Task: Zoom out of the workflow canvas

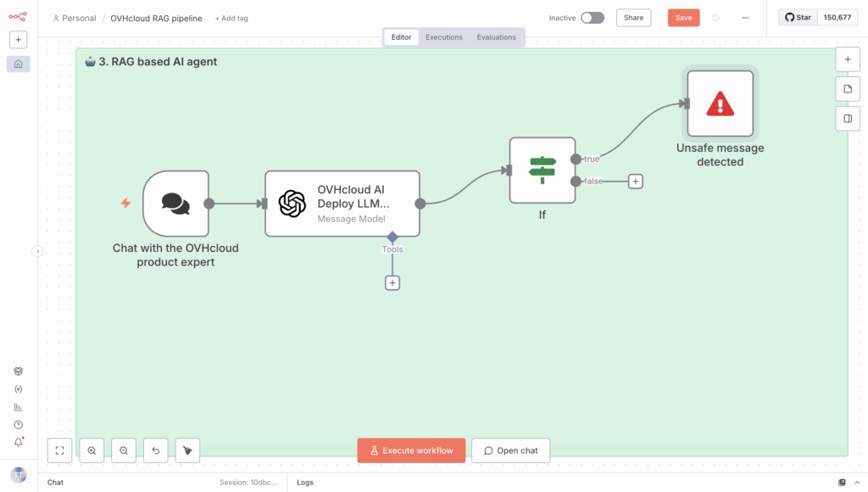Action: pyautogui.click(x=124, y=450)
